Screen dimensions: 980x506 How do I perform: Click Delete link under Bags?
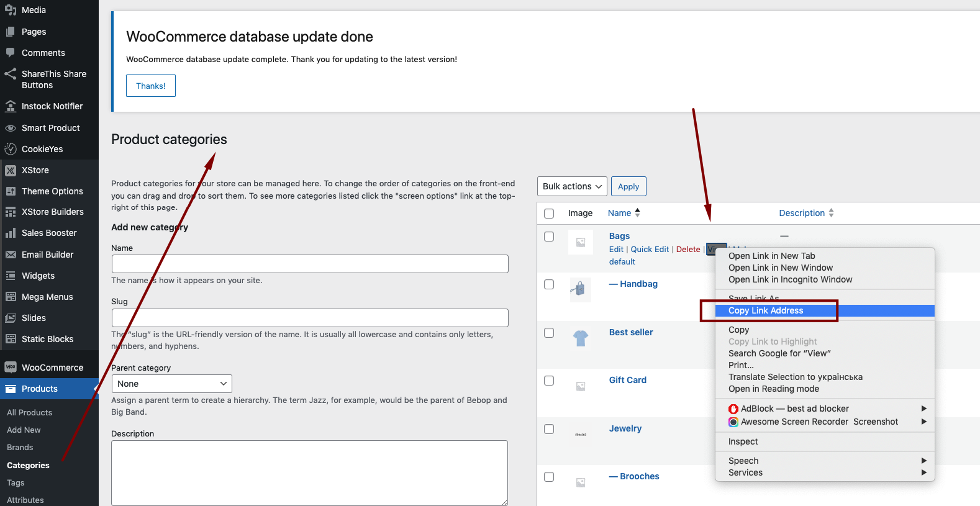tap(688, 249)
